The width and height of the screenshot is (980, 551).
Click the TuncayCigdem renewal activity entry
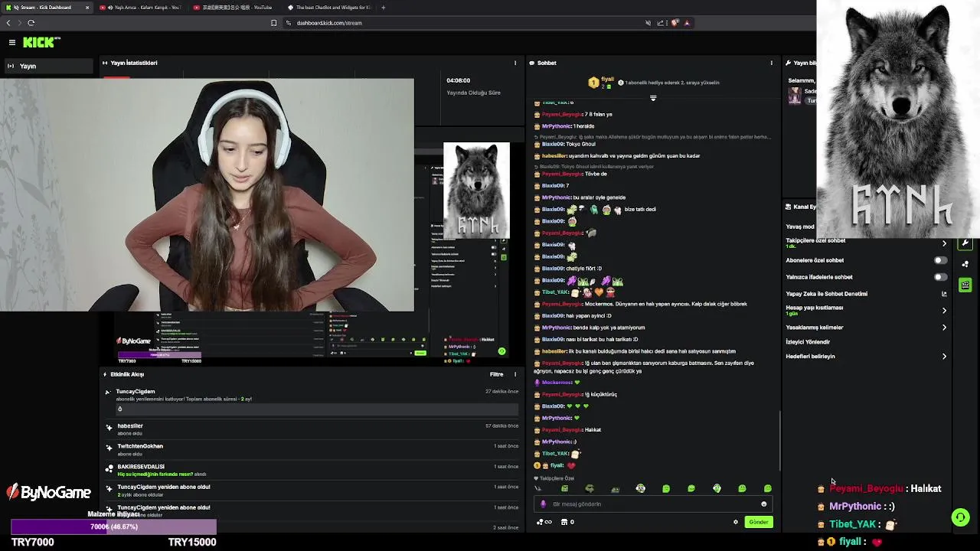coord(312,402)
